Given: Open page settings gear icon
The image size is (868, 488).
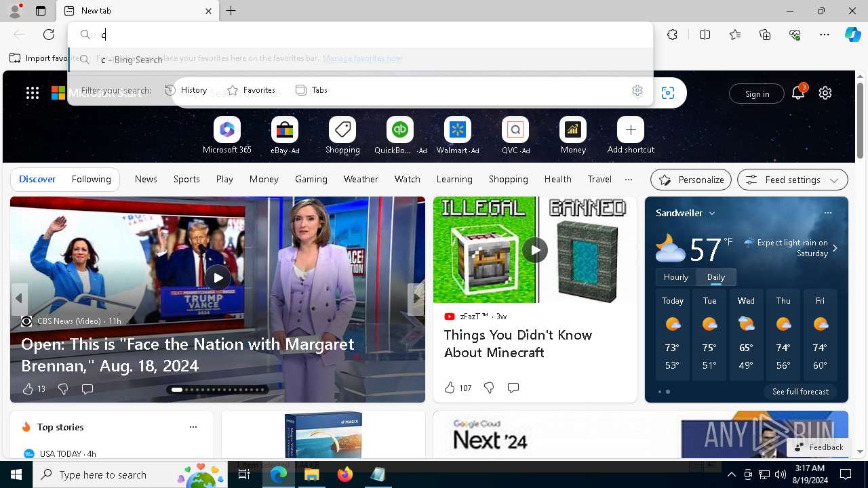Looking at the screenshot, I should click(825, 93).
